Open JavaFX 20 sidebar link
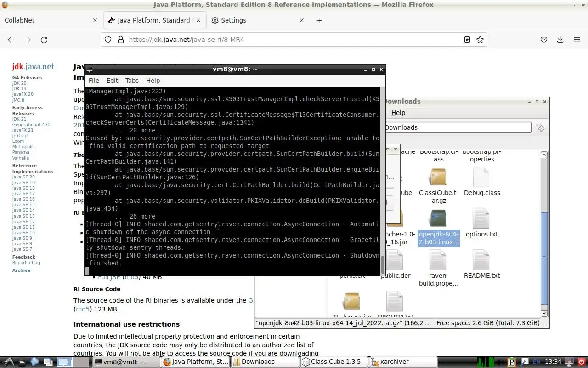This screenshot has height=368, width=588. [23, 94]
